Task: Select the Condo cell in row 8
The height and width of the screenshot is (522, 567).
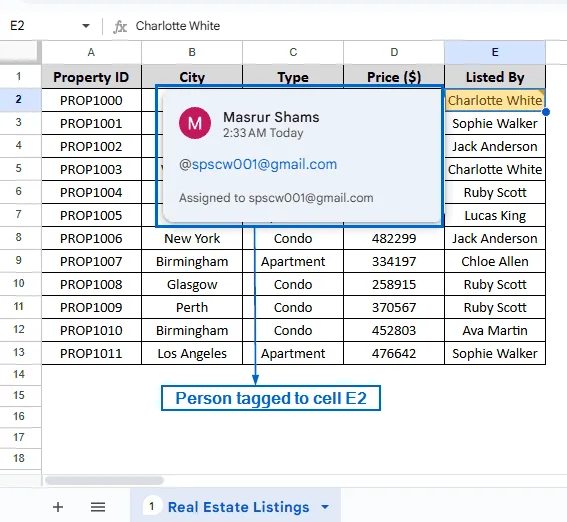Action: point(293,238)
